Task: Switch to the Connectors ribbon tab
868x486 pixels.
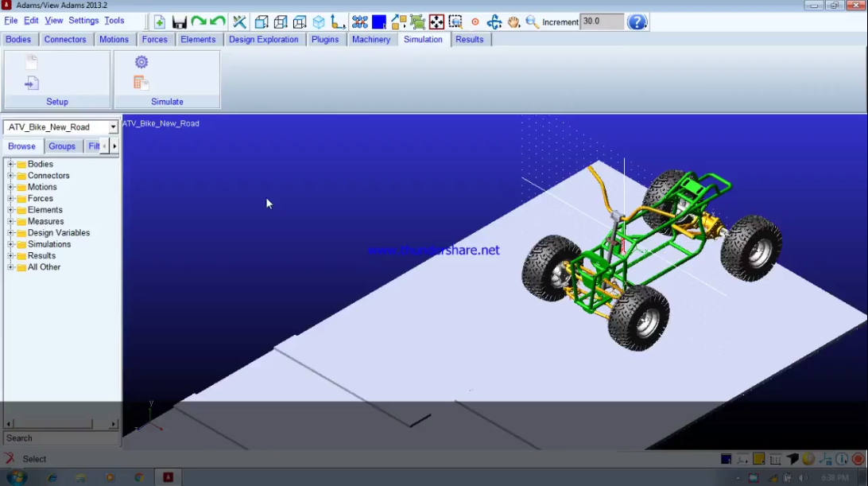Action: 65,39
